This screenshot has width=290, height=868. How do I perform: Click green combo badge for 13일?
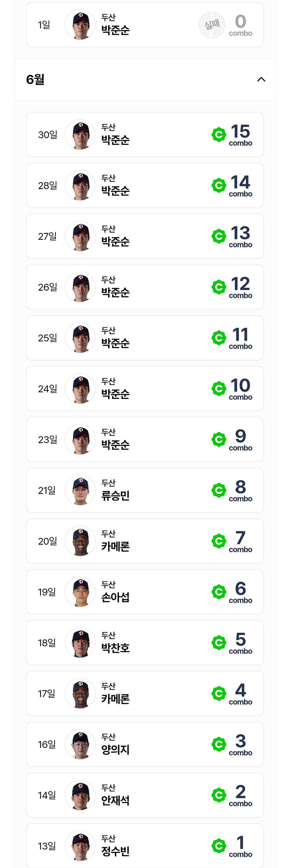[219, 846]
